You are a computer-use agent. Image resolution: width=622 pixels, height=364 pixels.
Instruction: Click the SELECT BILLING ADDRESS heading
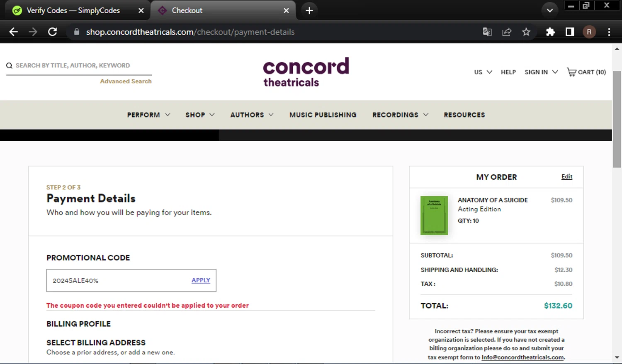(x=96, y=342)
